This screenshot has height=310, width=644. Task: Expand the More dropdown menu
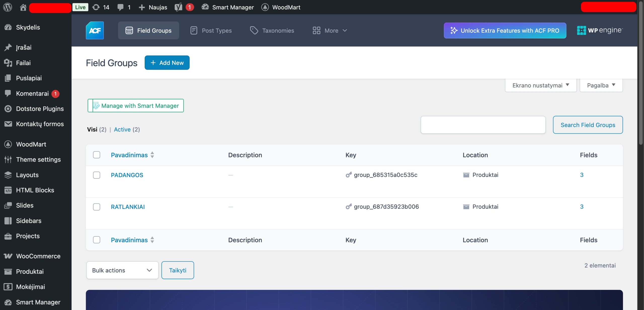[x=330, y=30]
